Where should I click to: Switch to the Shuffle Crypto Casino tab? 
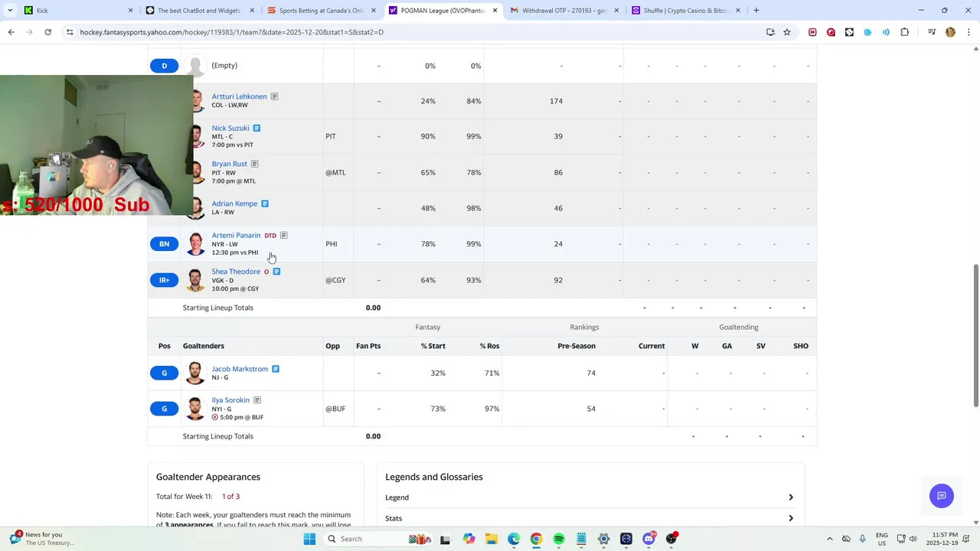tap(686, 11)
